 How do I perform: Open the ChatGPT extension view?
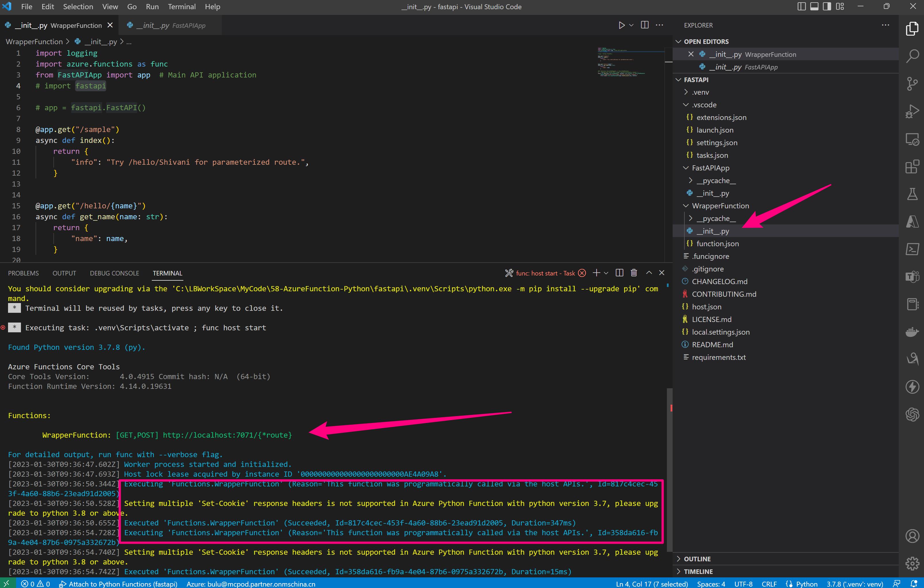click(912, 414)
